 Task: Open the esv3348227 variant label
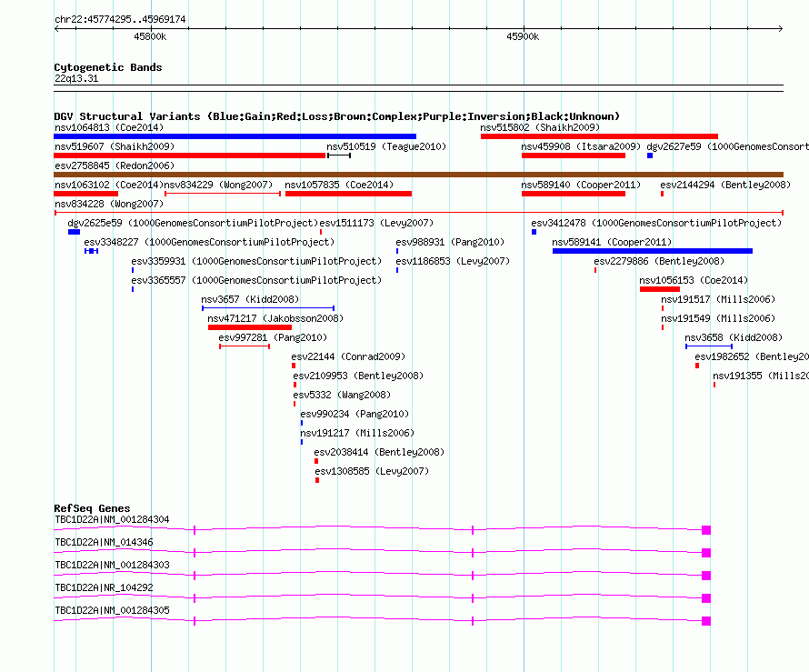[x=209, y=242]
